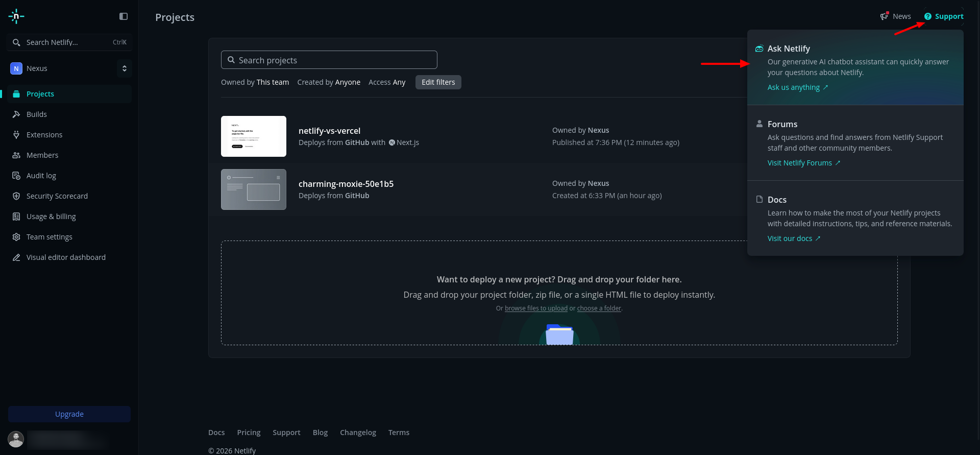Click the Projects folder icon in sidebar

pos(16,94)
